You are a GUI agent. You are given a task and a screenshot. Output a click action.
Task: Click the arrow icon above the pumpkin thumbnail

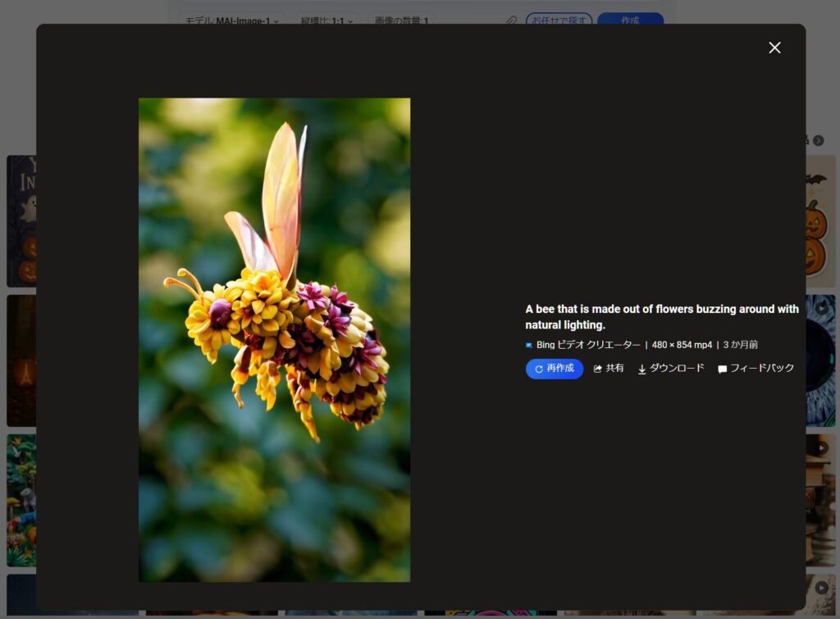[x=818, y=140]
